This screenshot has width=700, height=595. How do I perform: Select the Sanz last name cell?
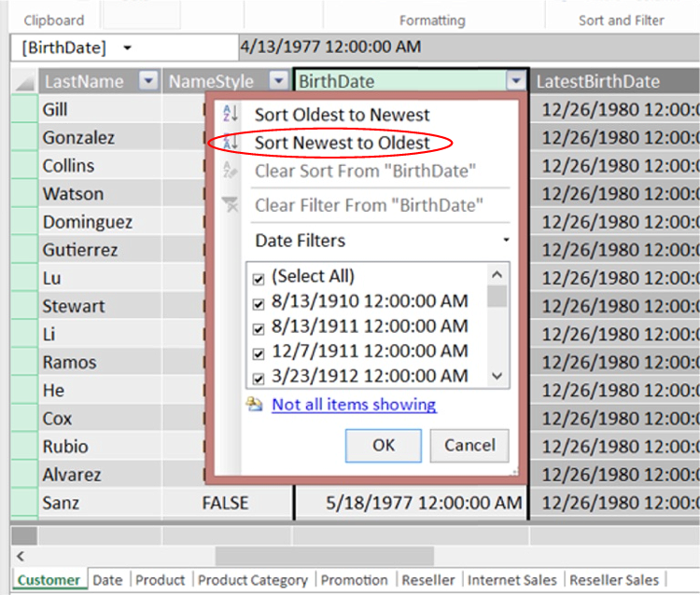click(x=100, y=503)
